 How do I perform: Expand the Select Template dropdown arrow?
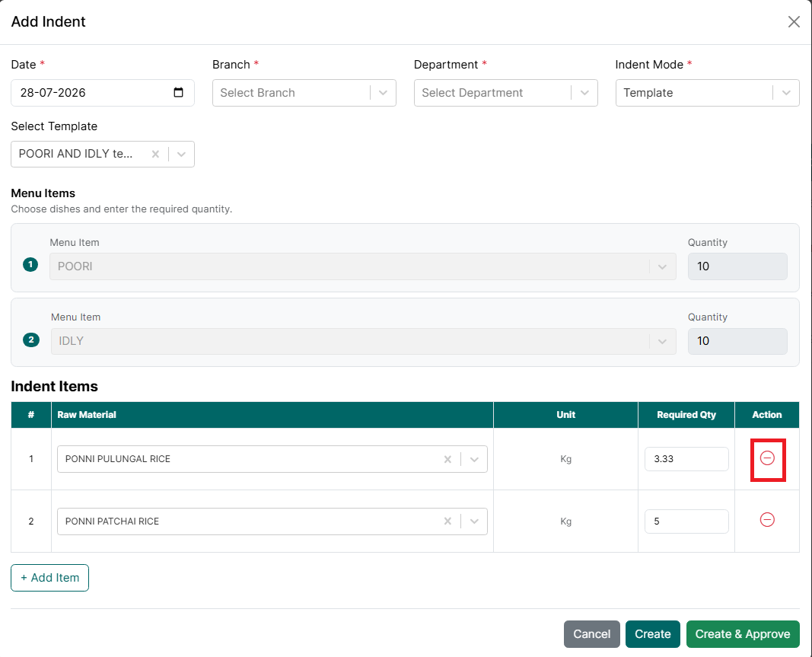tap(181, 154)
